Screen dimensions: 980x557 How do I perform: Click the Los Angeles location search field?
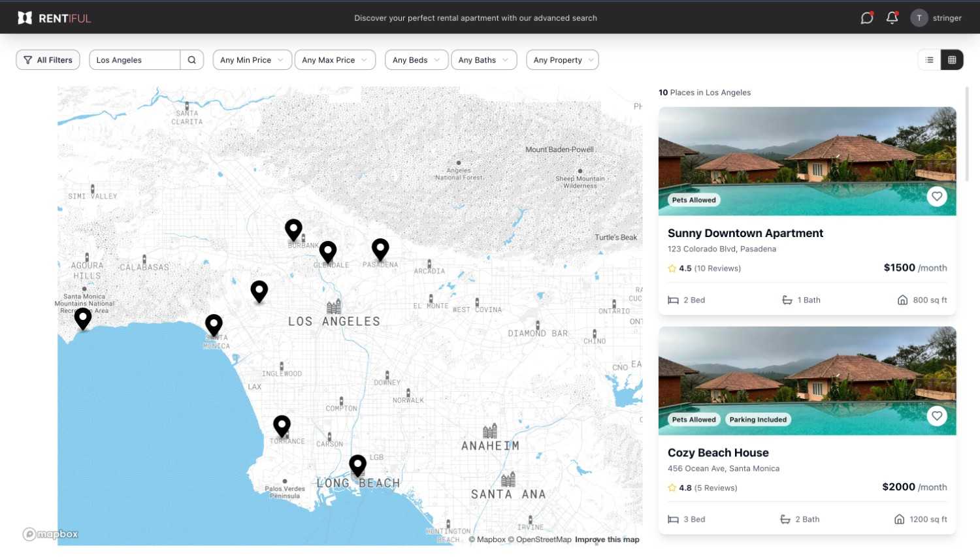point(135,60)
